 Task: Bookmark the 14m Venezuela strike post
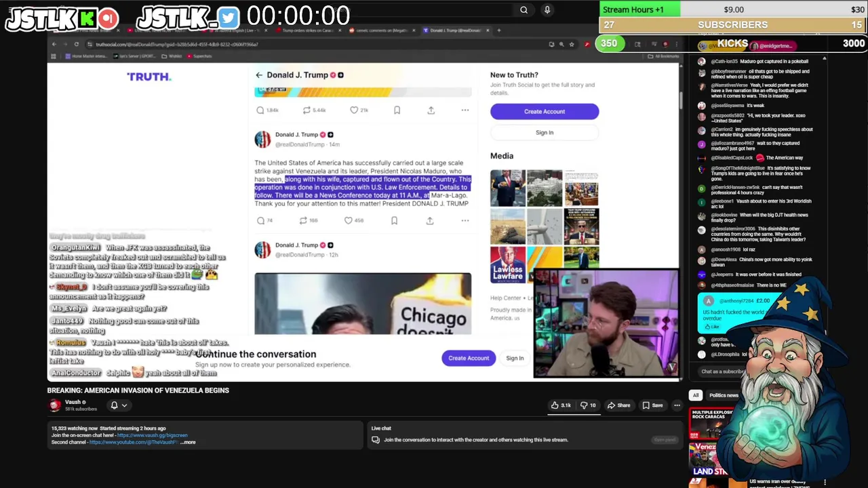pos(394,220)
